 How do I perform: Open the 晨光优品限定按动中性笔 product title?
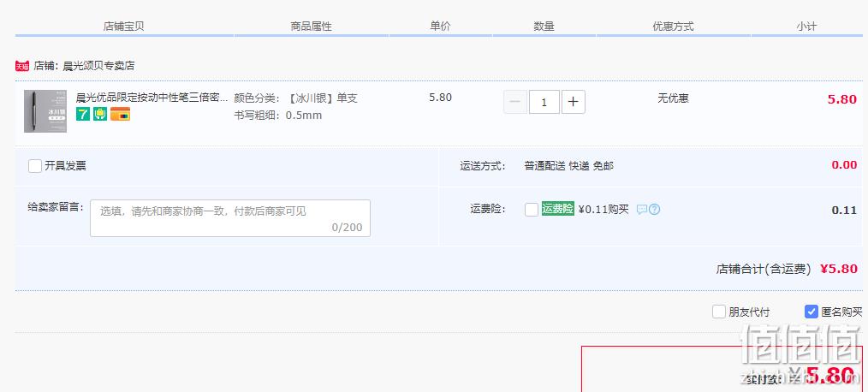[152, 98]
